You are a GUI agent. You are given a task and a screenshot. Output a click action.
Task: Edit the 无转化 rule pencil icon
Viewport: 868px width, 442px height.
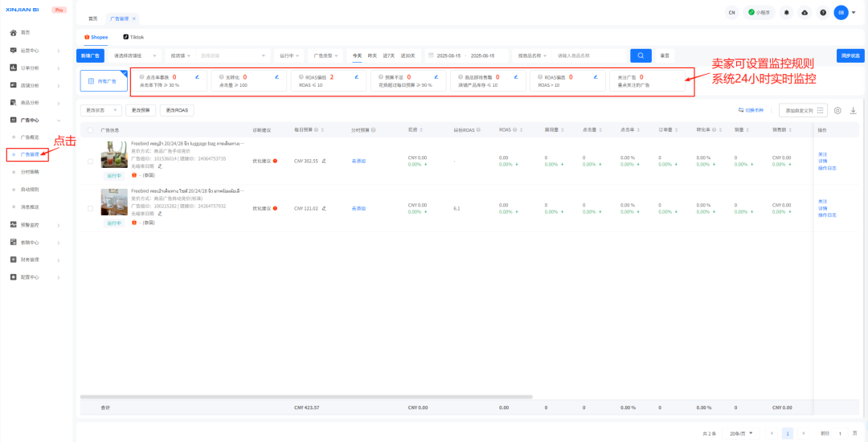276,77
